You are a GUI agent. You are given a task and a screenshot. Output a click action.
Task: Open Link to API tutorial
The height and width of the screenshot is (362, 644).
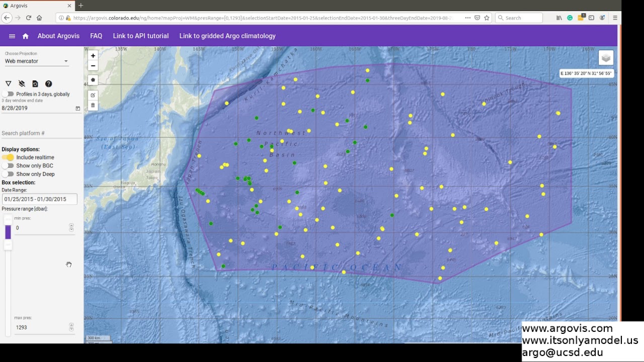tap(141, 36)
